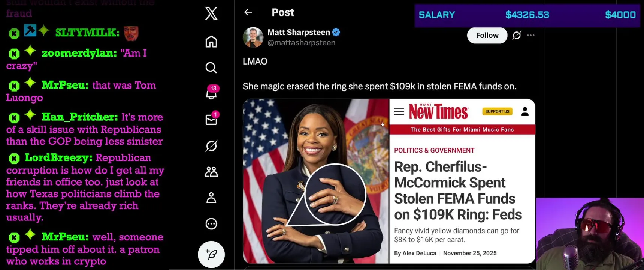The height and width of the screenshot is (270, 644).
Task: Open the @mattasharpsteen handle link
Action: (301, 43)
